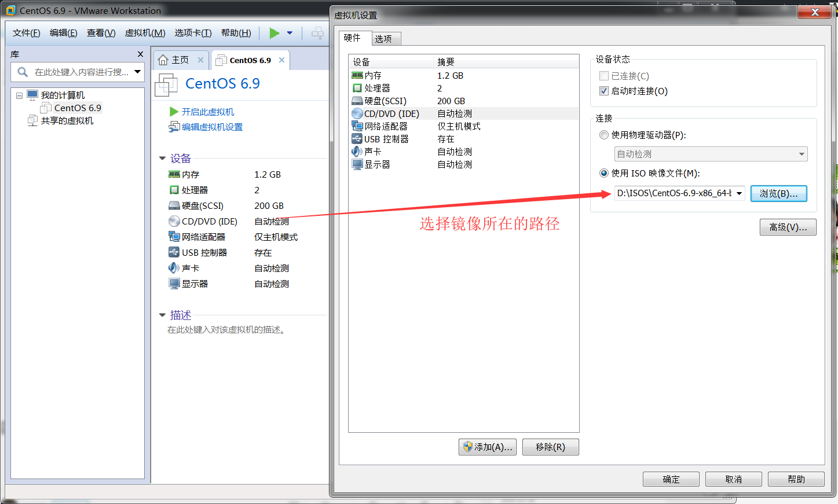Viewport: 838px width, 504px height.
Task: Click the 摘要 column header in settings
Action: 506,62
